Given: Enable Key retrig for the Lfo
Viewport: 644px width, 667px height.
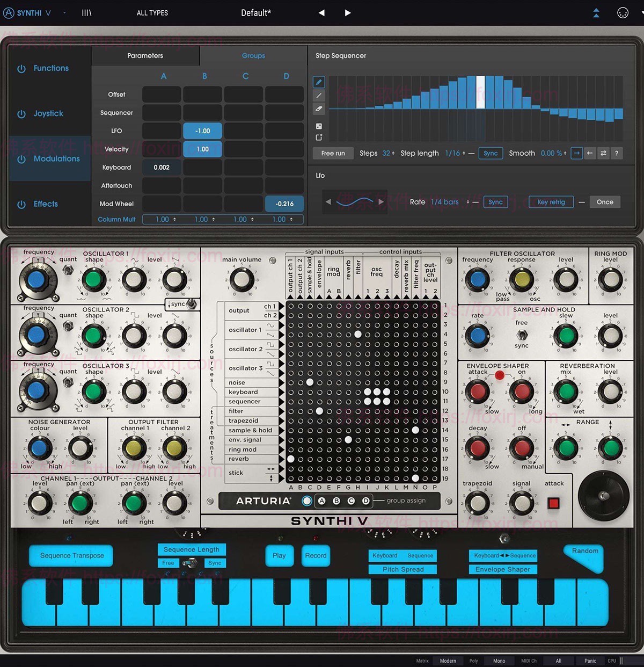Looking at the screenshot, I should 551,202.
